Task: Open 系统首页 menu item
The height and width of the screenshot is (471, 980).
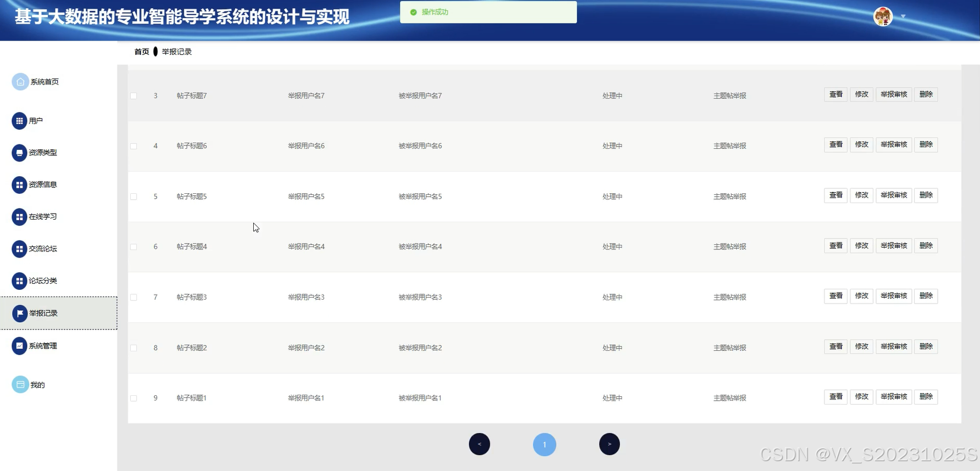Action: click(x=44, y=82)
